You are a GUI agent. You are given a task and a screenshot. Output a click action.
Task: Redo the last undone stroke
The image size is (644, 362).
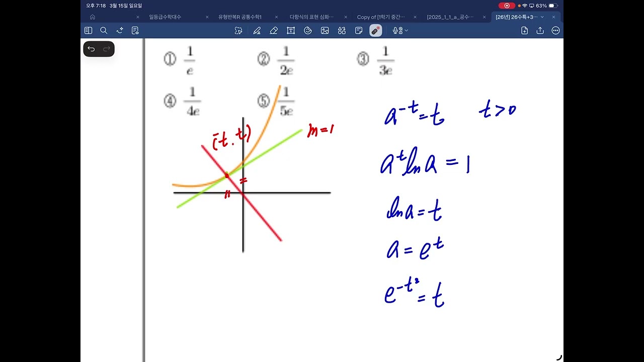coord(106,49)
